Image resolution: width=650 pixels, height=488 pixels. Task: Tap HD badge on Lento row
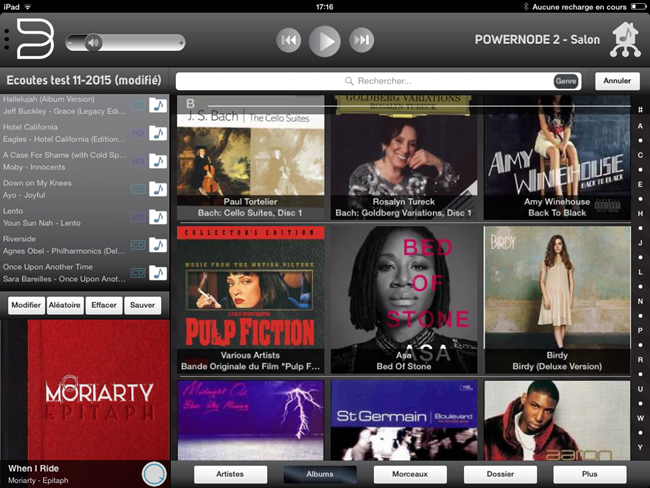click(138, 217)
